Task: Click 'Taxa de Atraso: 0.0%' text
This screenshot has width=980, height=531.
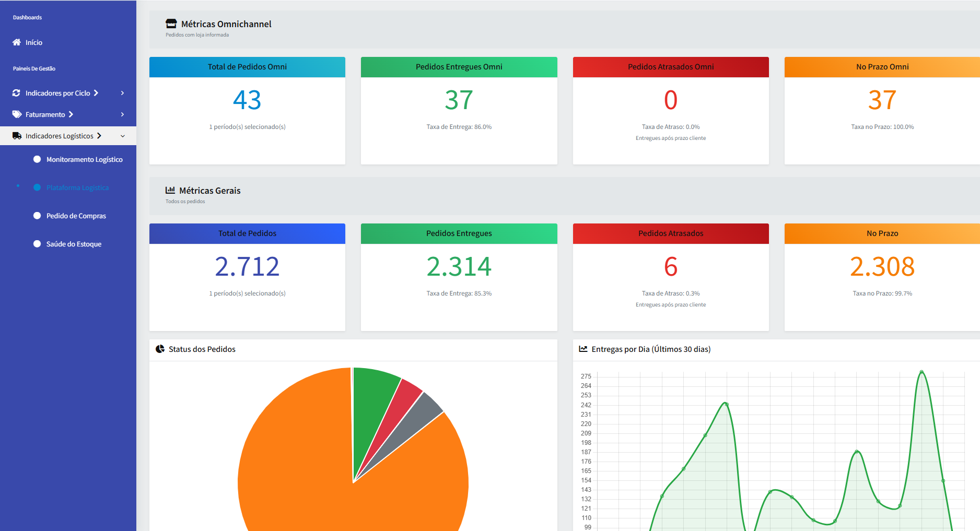Action: pyautogui.click(x=671, y=127)
